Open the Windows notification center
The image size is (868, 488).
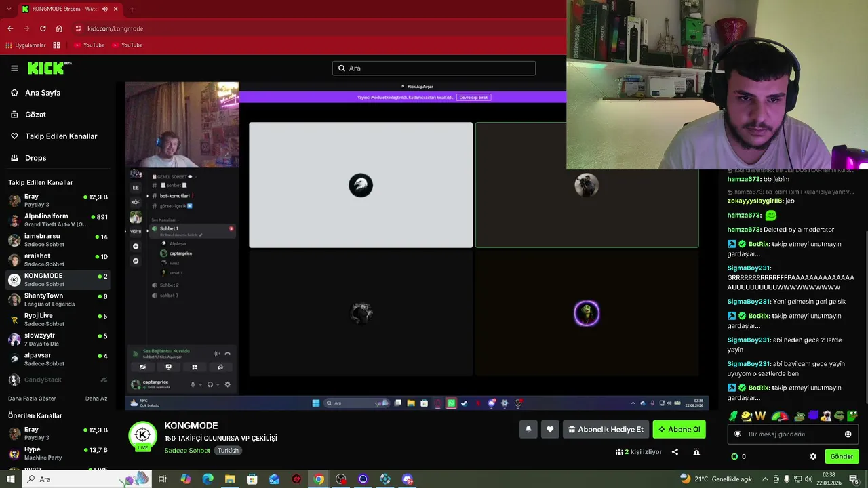coord(854,479)
